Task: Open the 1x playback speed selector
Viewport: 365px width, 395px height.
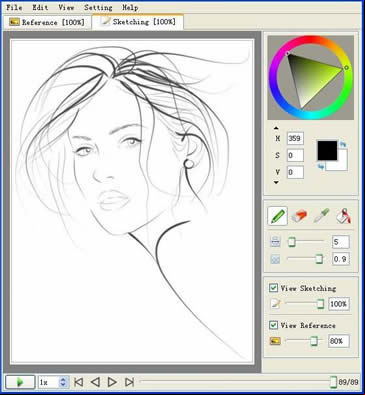Action: pos(54,382)
